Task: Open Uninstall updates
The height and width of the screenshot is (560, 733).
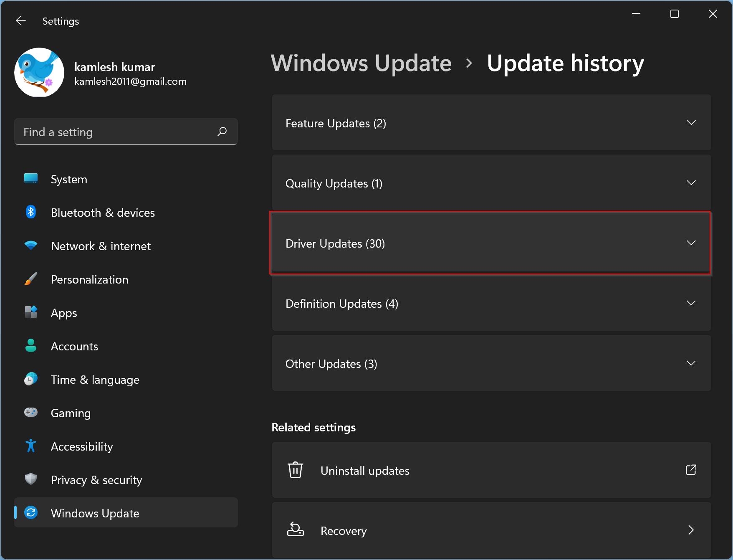Action: point(491,470)
